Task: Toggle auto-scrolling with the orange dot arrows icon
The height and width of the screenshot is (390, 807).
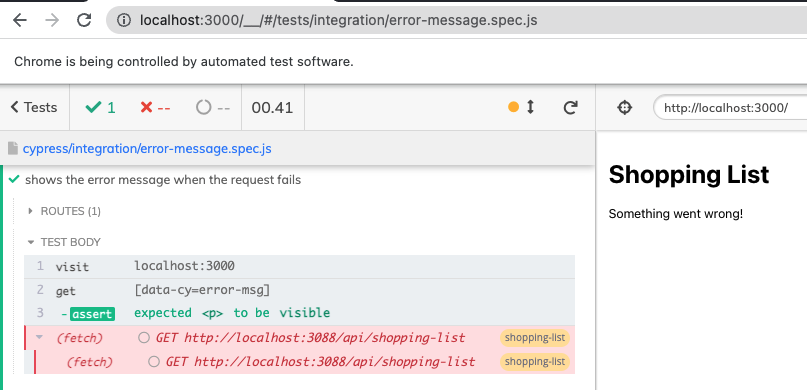Action: 521,107
